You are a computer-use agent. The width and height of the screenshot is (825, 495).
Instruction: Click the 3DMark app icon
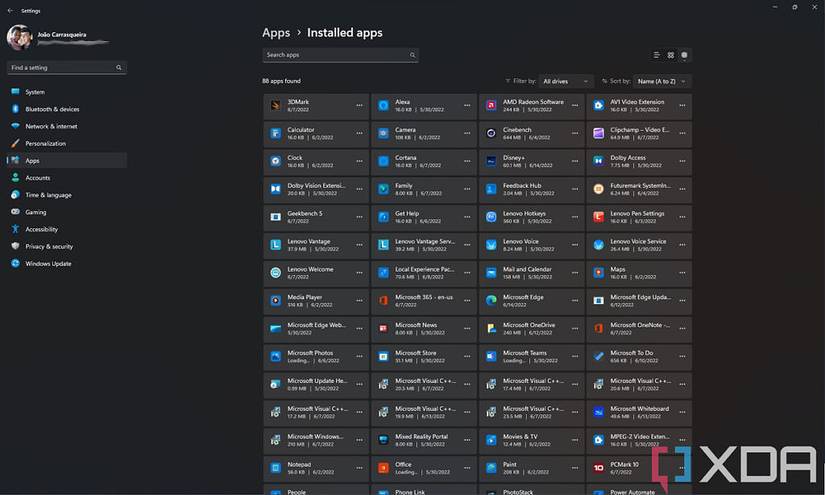[x=276, y=106]
